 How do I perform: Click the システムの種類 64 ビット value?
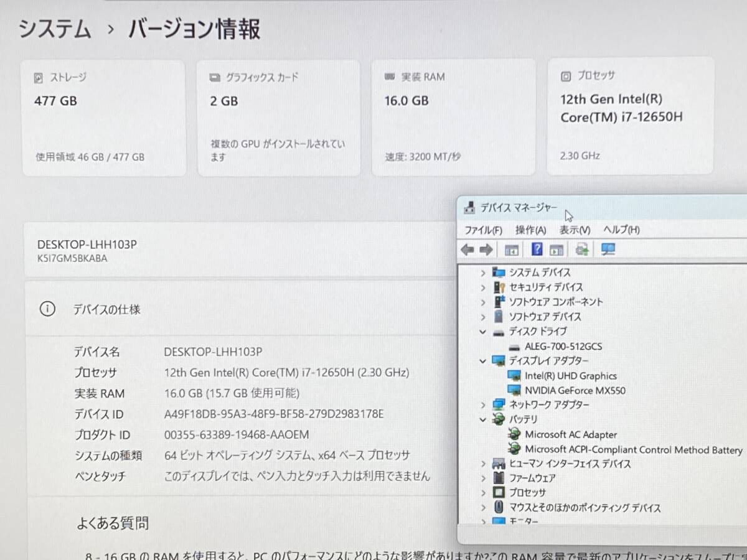coord(287,455)
